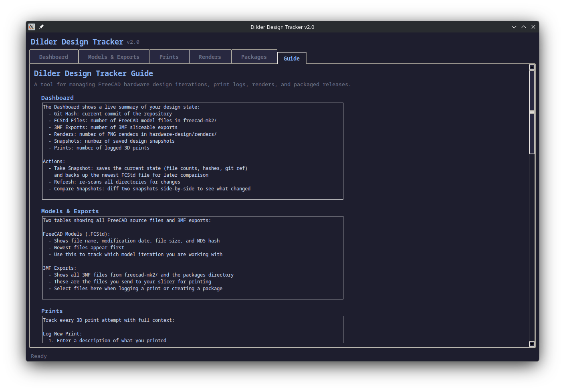
Task: Click the 'Actions:' label in Dashboard box
Action: coord(54,162)
